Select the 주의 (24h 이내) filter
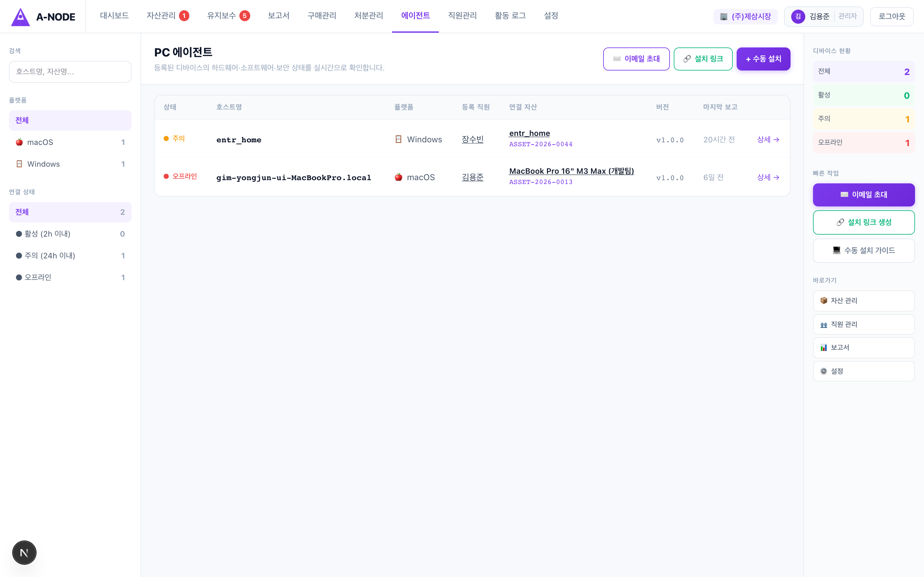Viewport: 924px width, 577px height. 70,256
